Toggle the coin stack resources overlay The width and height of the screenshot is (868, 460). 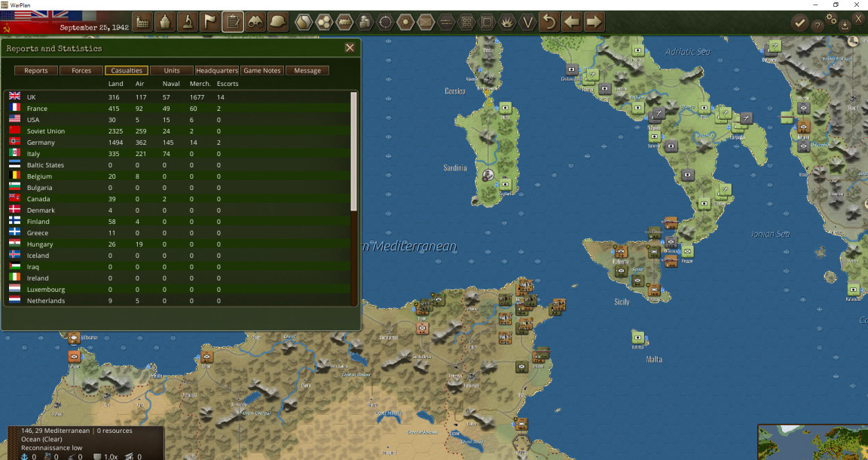pos(365,22)
